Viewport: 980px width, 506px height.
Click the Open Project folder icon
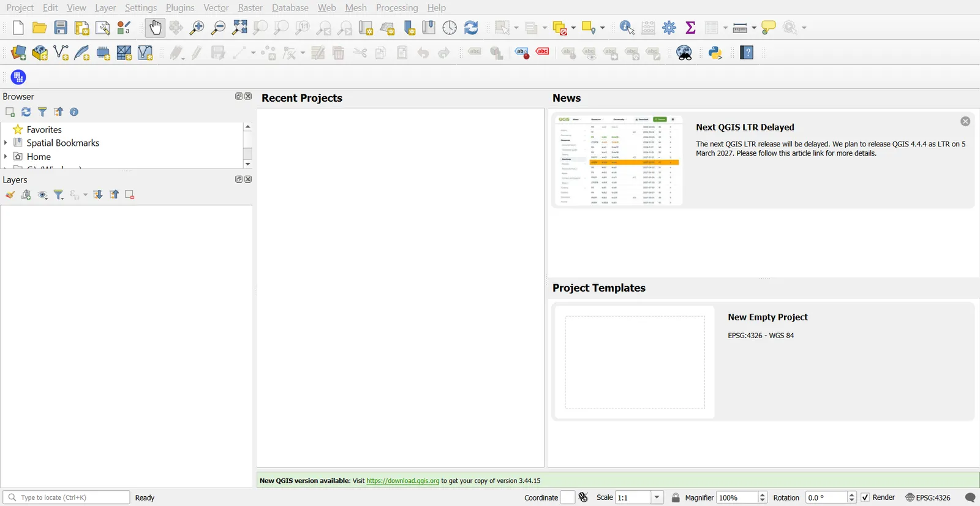[40, 28]
